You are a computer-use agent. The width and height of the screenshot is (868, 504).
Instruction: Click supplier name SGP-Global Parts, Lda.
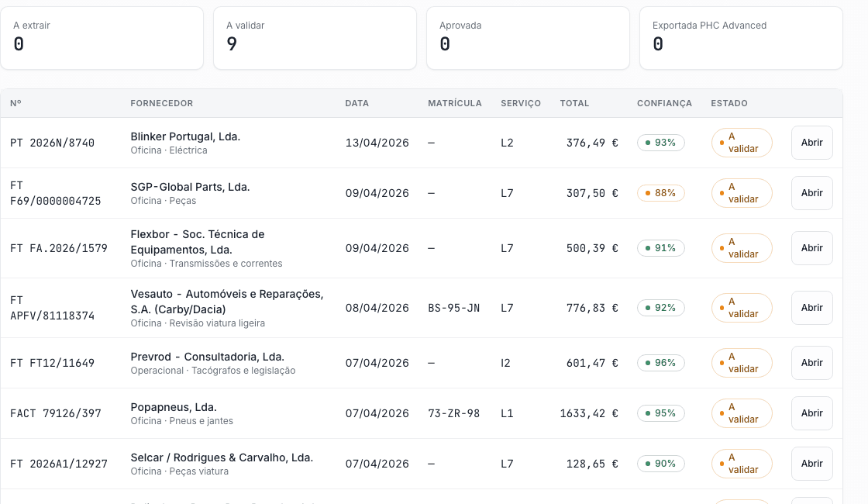point(190,187)
